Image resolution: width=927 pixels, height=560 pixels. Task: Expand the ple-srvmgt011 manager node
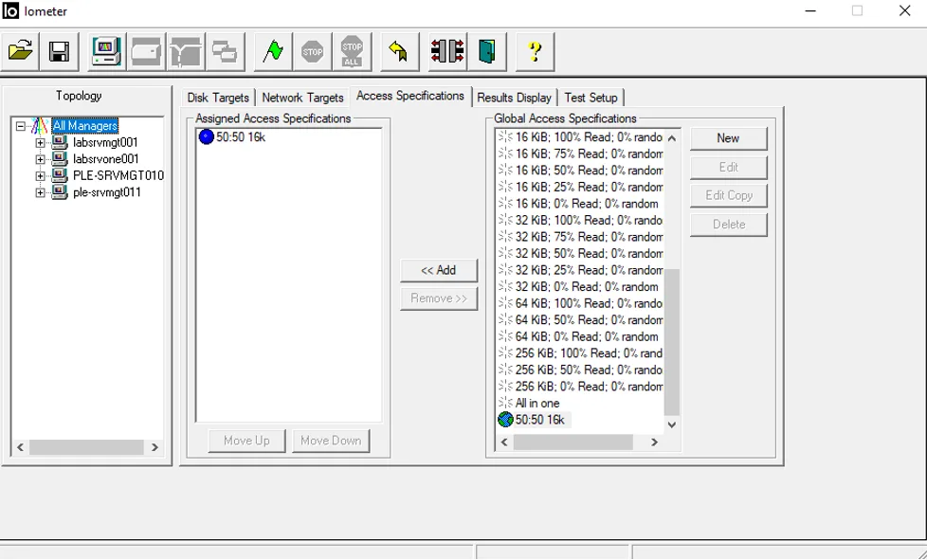tap(40, 192)
